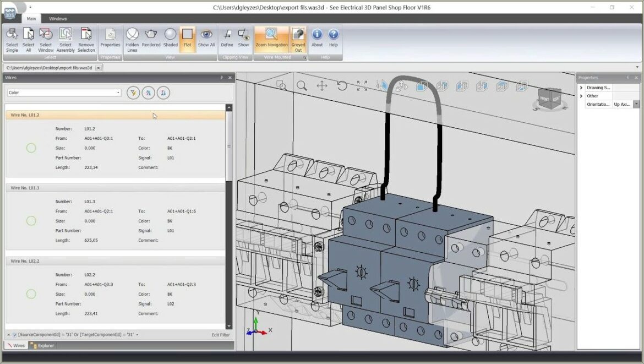Click the wires list scrollbar thumb
Screen dimensions: 644x364
pos(229,146)
